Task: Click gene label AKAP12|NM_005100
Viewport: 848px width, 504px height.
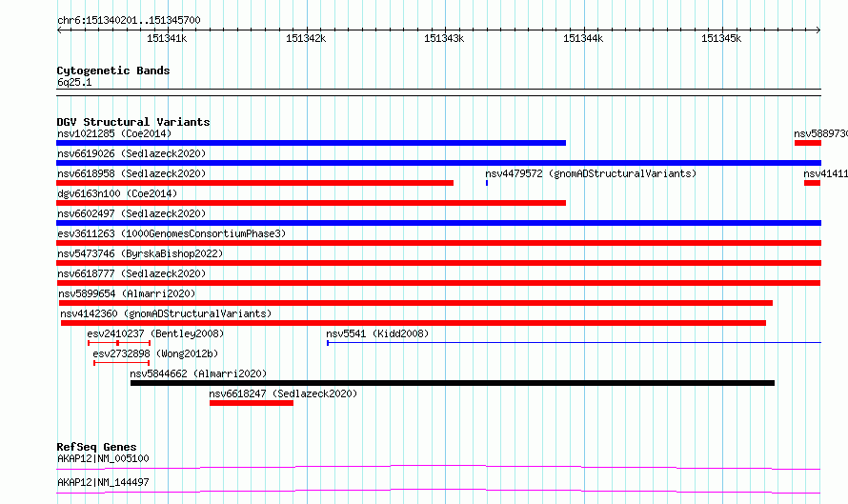Action: click(103, 458)
